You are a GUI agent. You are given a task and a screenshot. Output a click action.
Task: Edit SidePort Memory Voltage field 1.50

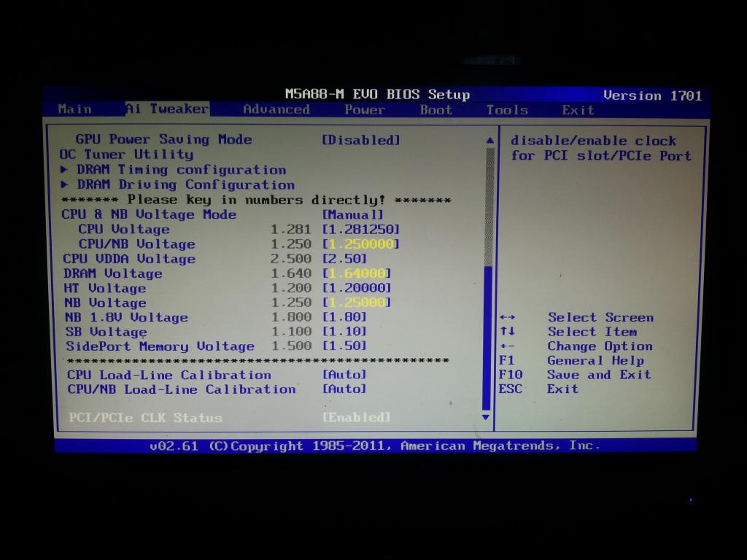coord(344,346)
